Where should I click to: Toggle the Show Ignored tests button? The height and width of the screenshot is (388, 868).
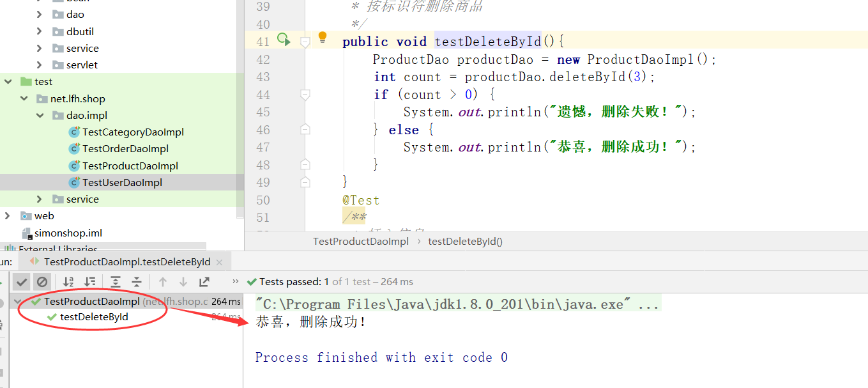coord(42,282)
